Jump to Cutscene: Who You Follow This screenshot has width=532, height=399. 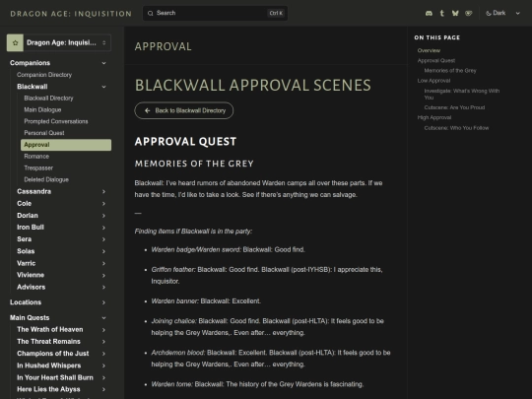click(456, 128)
